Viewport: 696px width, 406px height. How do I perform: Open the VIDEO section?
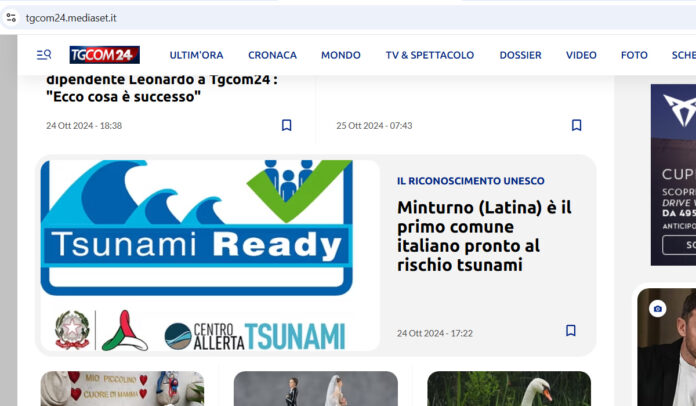pos(581,55)
